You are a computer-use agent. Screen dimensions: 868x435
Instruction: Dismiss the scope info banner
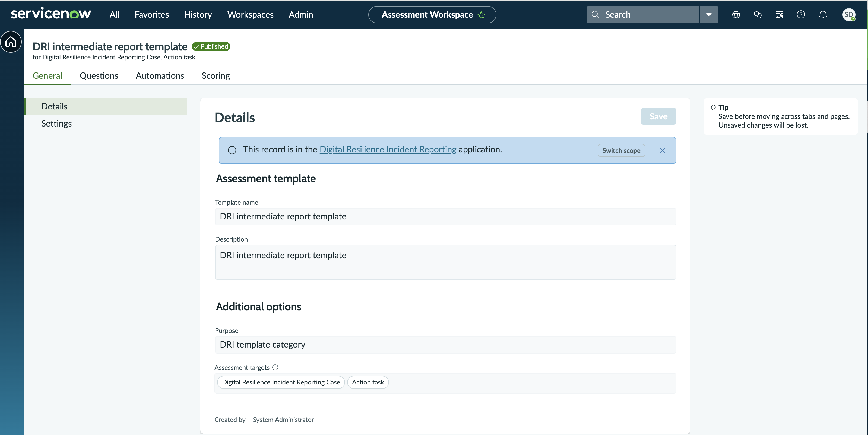click(x=663, y=150)
